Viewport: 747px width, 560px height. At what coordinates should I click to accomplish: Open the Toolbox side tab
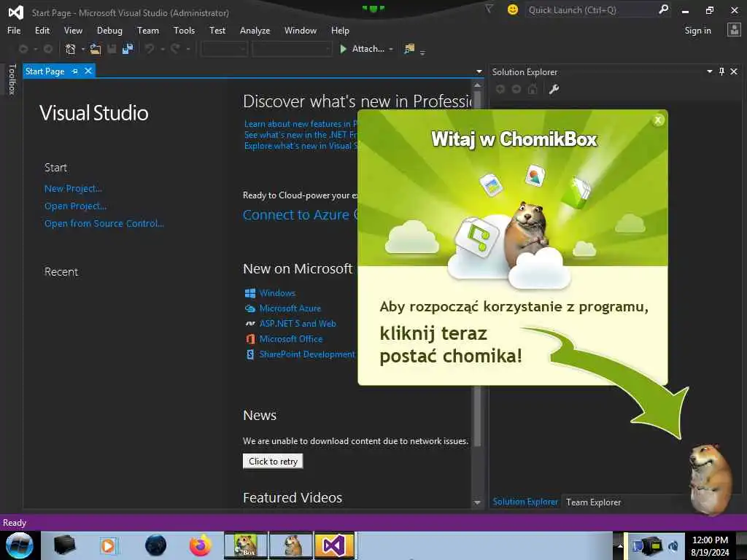[12, 79]
